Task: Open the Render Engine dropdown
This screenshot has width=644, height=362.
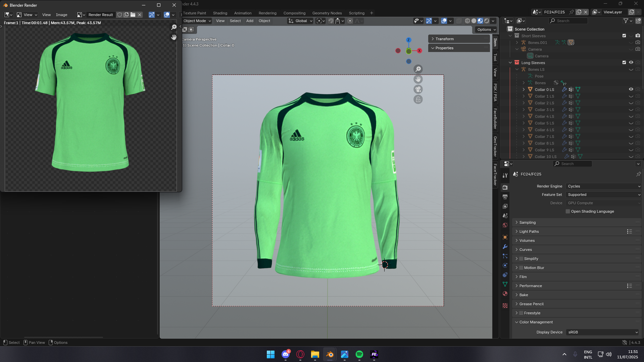Action: click(604, 186)
